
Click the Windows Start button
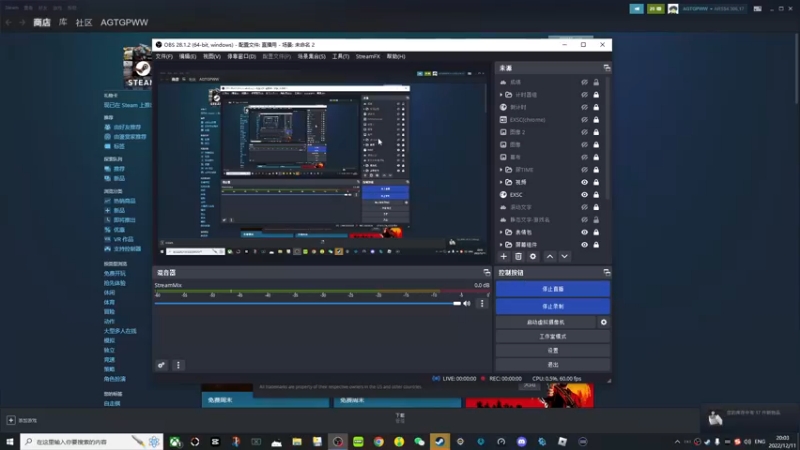tap(10, 442)
